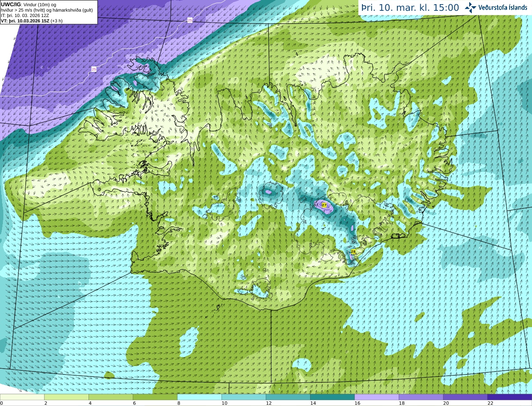Click the scale value 16
Image resolution: width=532 pixels, height=406 pixels.
tap(357, 403)
